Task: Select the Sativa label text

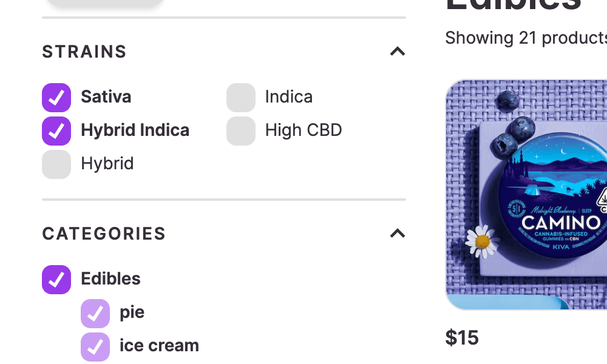Action: point(106,97)
